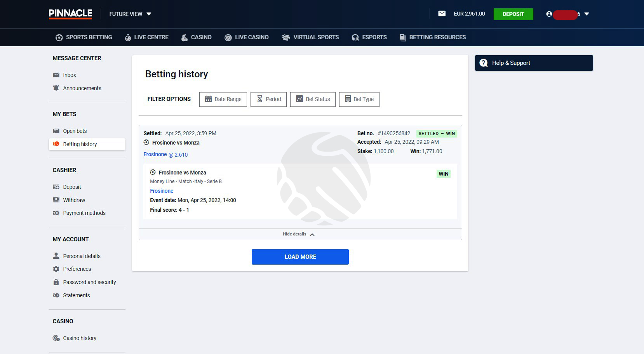Viewport: 644px width, 354px height.
Task: Click the gear icon next to Preferences
Action: [x=56, y=269]
